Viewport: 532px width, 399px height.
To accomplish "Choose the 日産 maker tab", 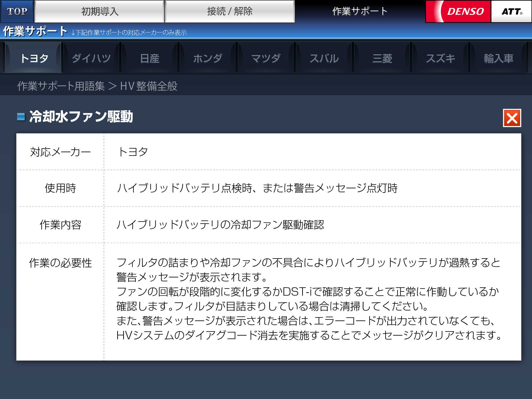I will (x=150, y=58).
